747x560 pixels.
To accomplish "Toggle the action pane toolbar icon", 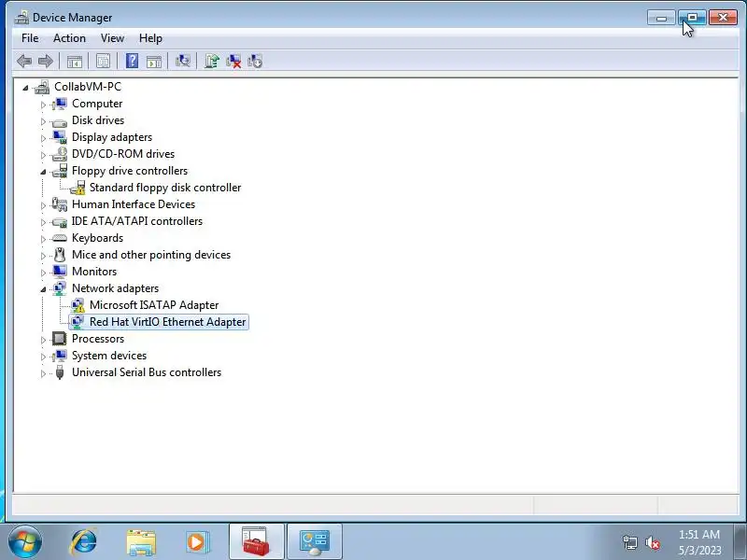I will (154, 61).
